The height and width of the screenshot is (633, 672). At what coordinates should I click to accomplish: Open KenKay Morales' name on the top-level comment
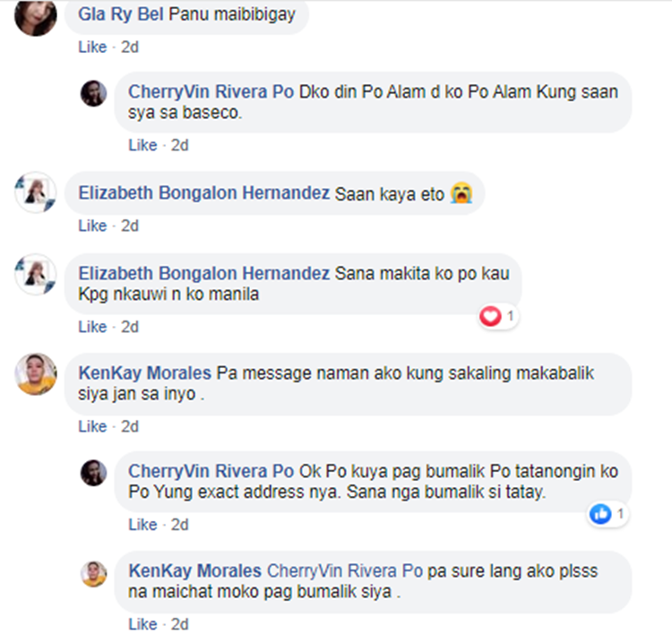(145, 373)
